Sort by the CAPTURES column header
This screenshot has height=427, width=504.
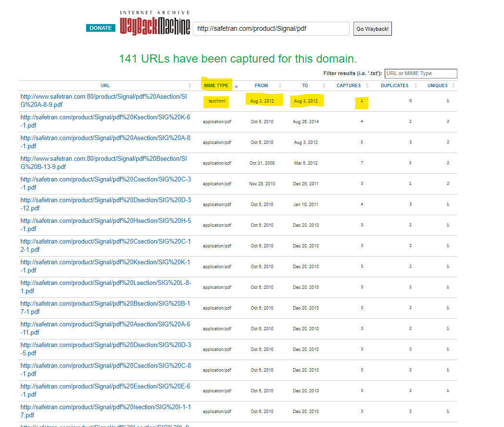[x=349, y=86]
